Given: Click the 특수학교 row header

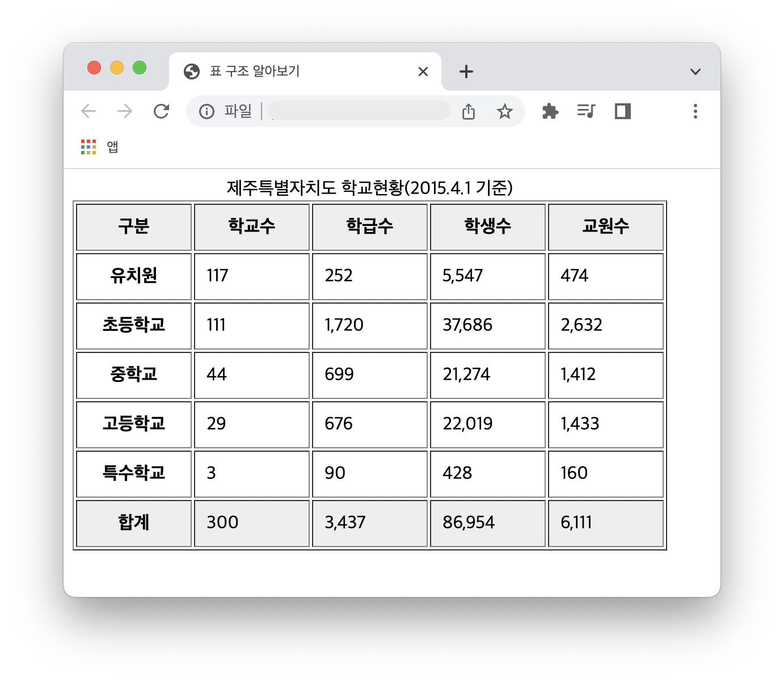Looking at the screenshot, I should (x=134, y=474).
